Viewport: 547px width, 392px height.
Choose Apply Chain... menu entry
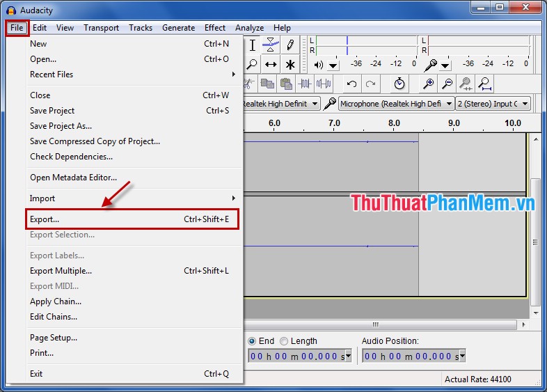pyautogui.click(x=134, y=301)
